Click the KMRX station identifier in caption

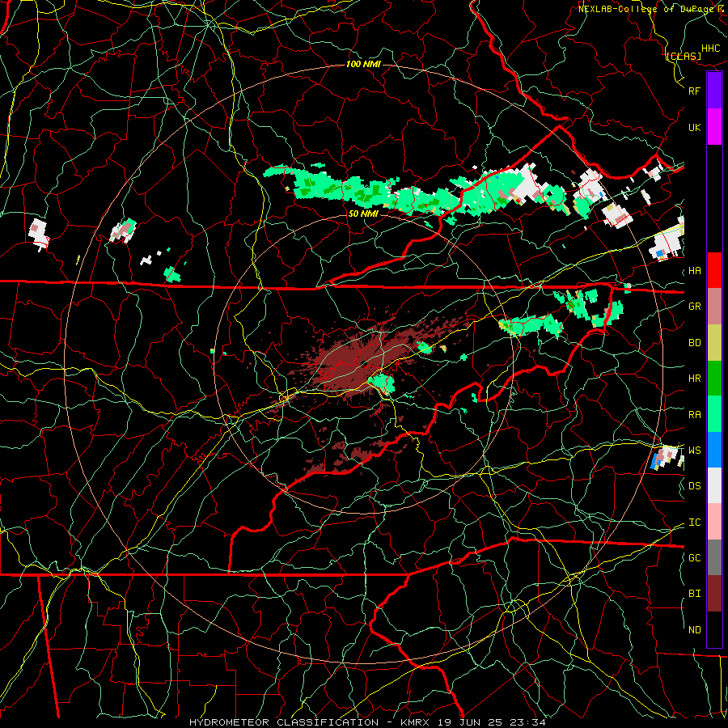coord(414,722)
